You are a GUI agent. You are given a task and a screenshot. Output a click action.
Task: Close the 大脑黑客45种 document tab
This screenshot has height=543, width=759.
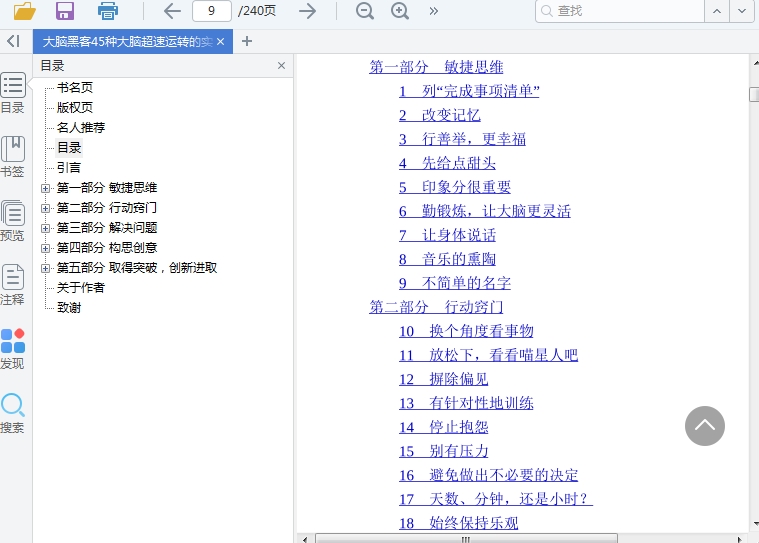[221, 42]
